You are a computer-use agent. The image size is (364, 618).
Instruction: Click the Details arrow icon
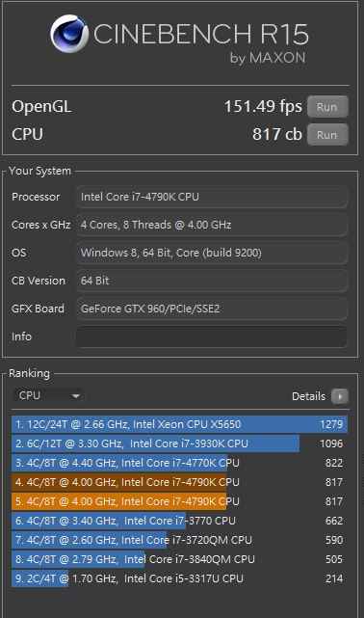pos(340,396)
